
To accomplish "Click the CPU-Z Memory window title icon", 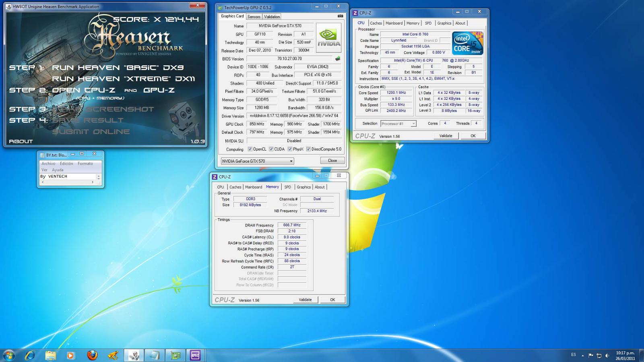I will pyautogui.click(x=215, y=177).
